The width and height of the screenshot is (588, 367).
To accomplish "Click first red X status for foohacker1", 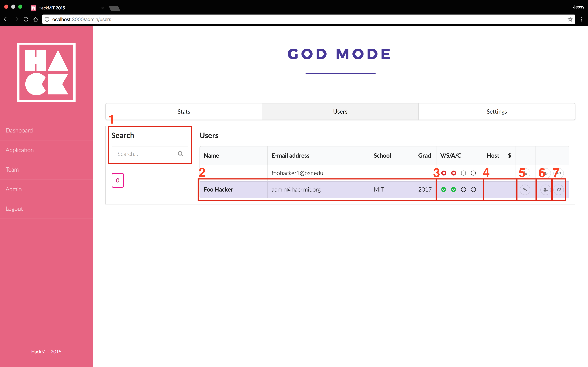I will click(x=444, y=173).
